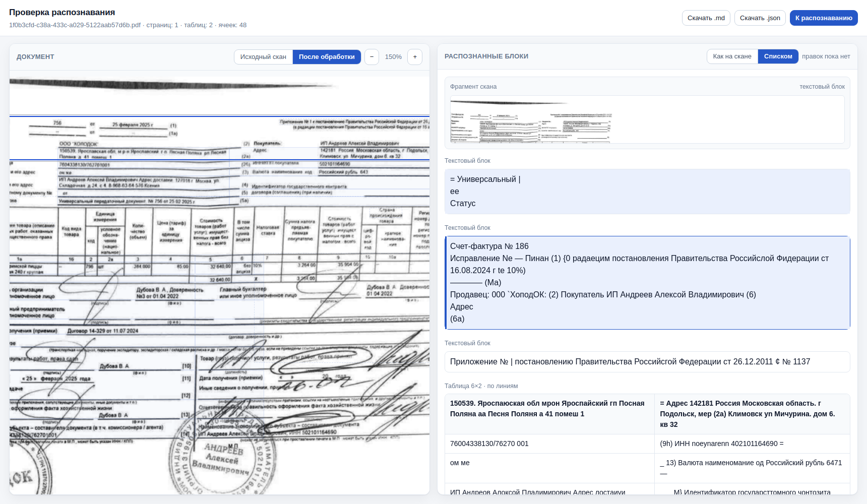Screen dimensions: 867x504
Task: Select the После обработки view
Action: (x=327, y=57)
